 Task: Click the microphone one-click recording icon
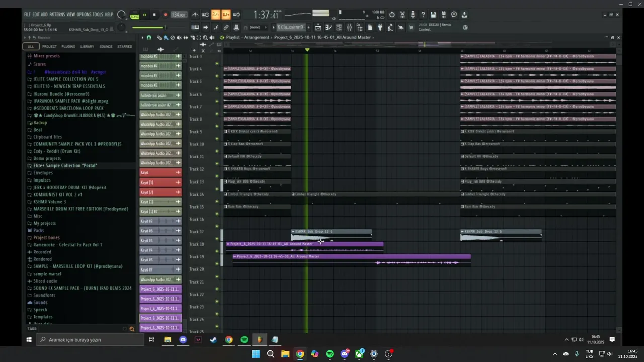413,15
